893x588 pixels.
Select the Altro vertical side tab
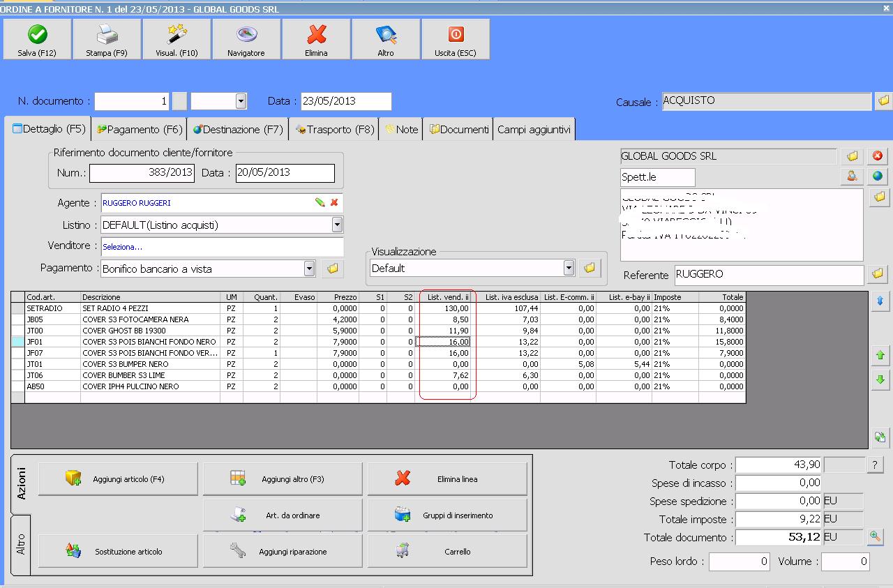pos(21,545)
